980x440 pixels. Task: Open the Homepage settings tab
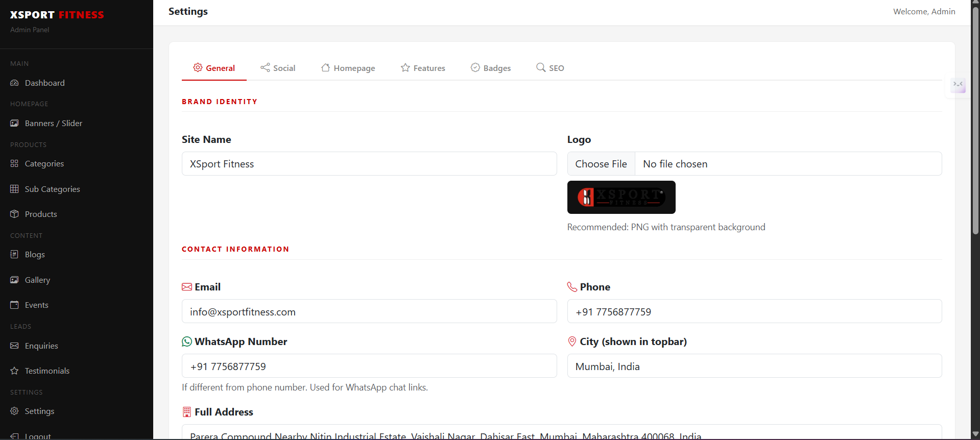[348, 68]
